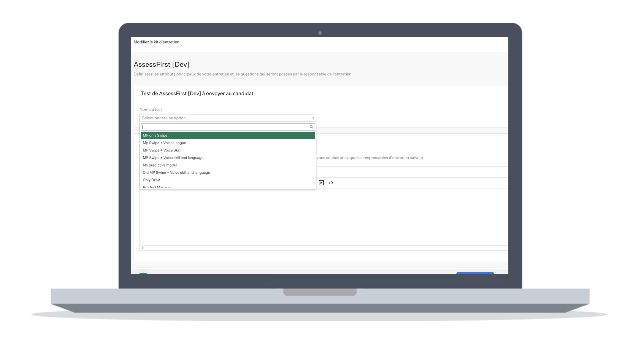Click the blue button at bottom right
The width and height of the screenshot is (625, 364).
point(475,273)
